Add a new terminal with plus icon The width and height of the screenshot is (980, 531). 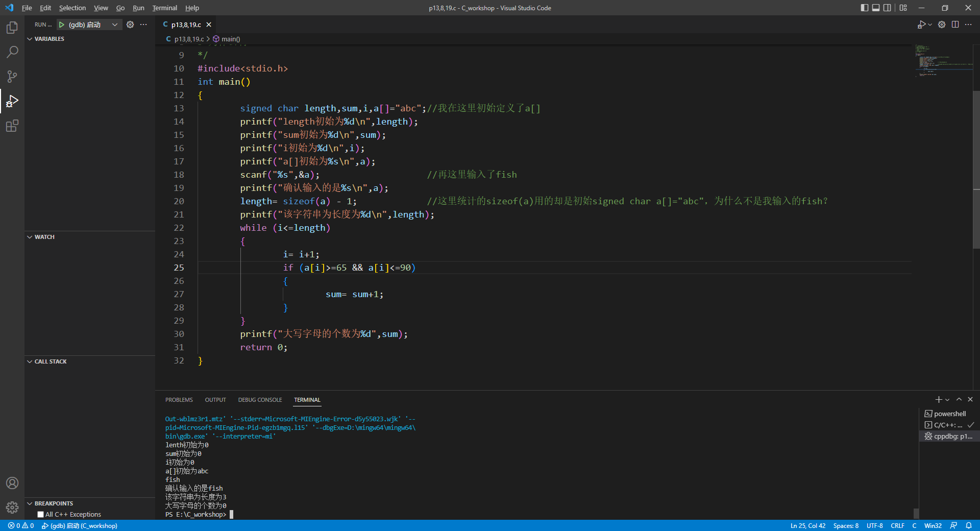coord(938,400)
